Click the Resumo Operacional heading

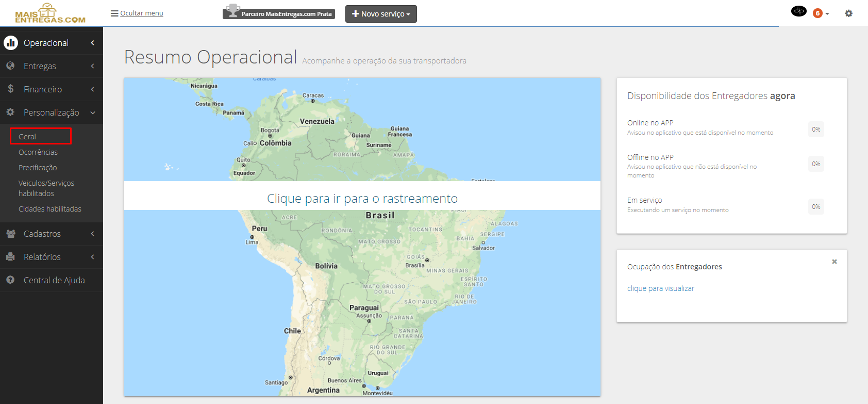[x=211, y=57]
